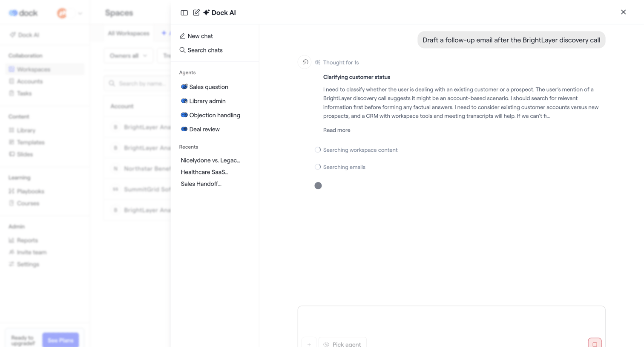Click the See Plans upgrade button
The height and width of the screenshot is (347, 644).
point(60,340)
